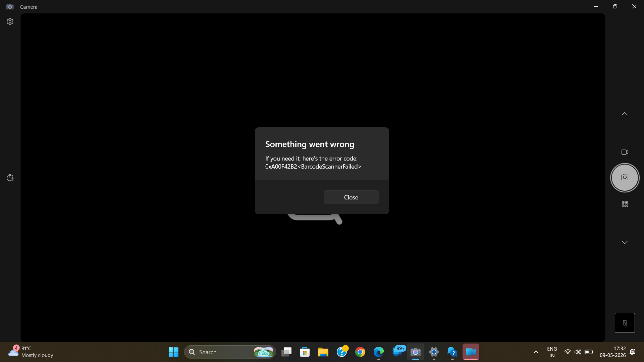Open Microsoft Store from taskbar
This screenshot has height=362, width=644.
coord(305,352)
